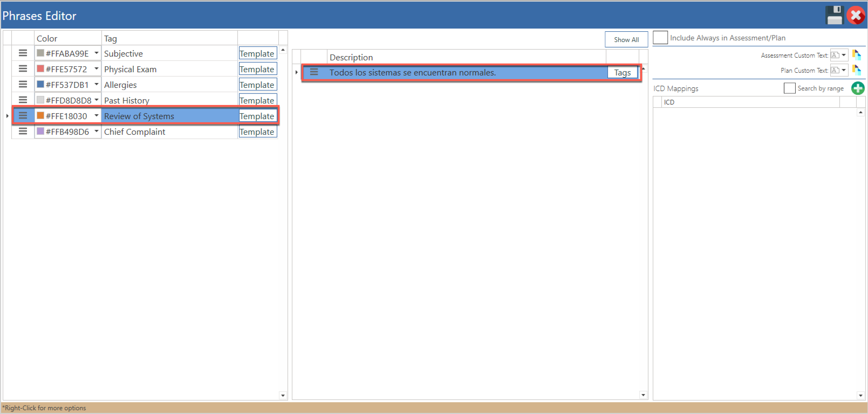Click the orange #FFE18030 color swatch
The height and width of the screenshot is (414, 868).
tap(40, 116)
